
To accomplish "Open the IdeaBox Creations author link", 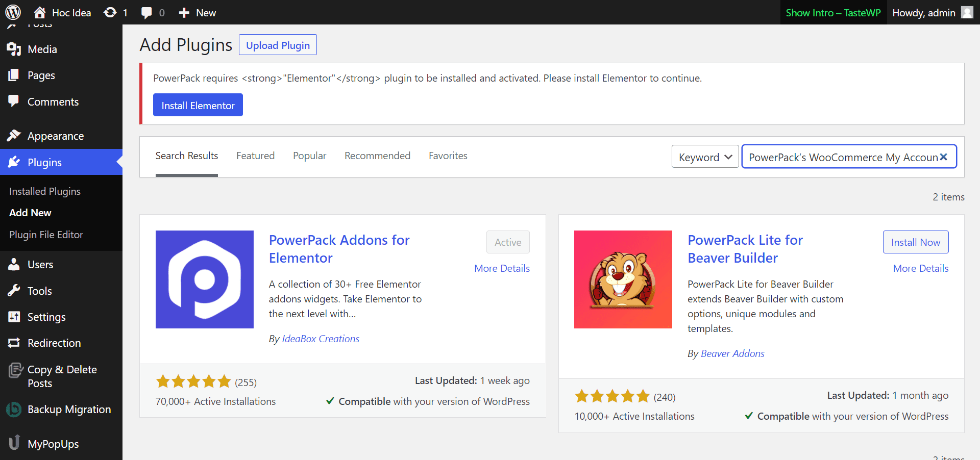I will pos(321,339).
